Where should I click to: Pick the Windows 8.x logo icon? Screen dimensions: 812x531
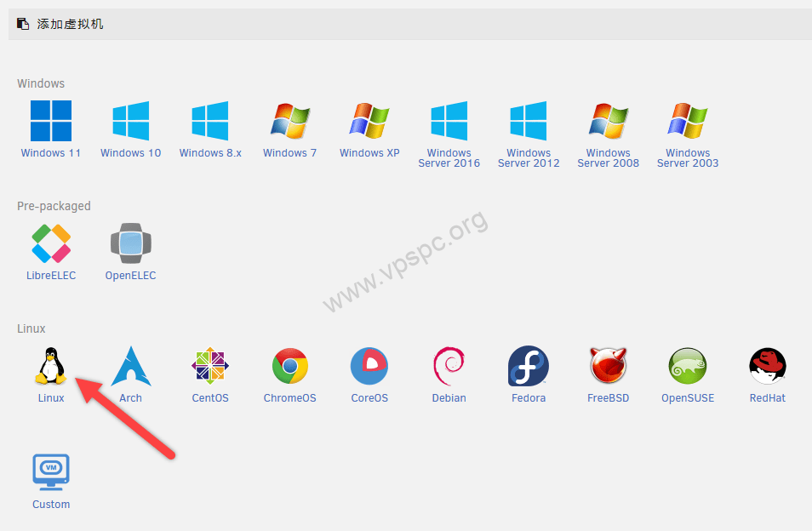tap(209, 121)
